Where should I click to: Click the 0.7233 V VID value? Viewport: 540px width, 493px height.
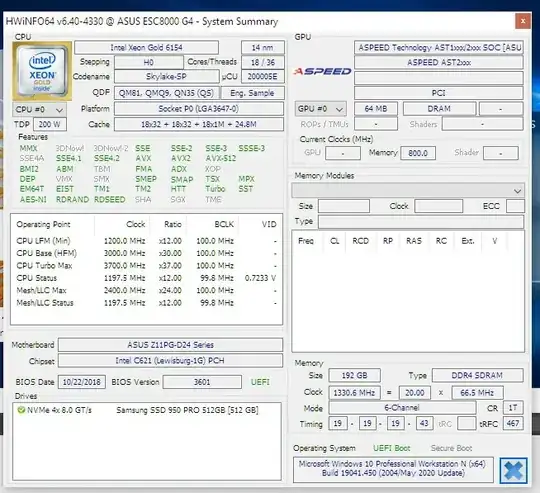(260, 278)
